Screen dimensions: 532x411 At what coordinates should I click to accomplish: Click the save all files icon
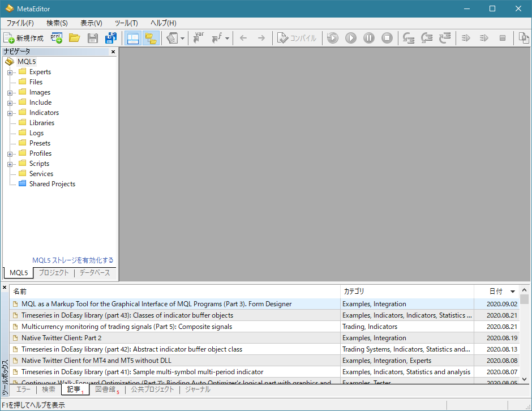click(110, 38)
